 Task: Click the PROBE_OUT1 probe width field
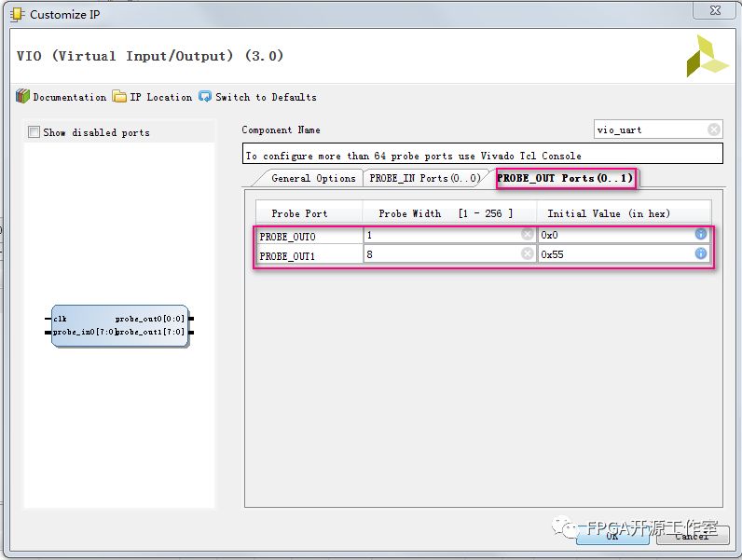coord(443,253)
